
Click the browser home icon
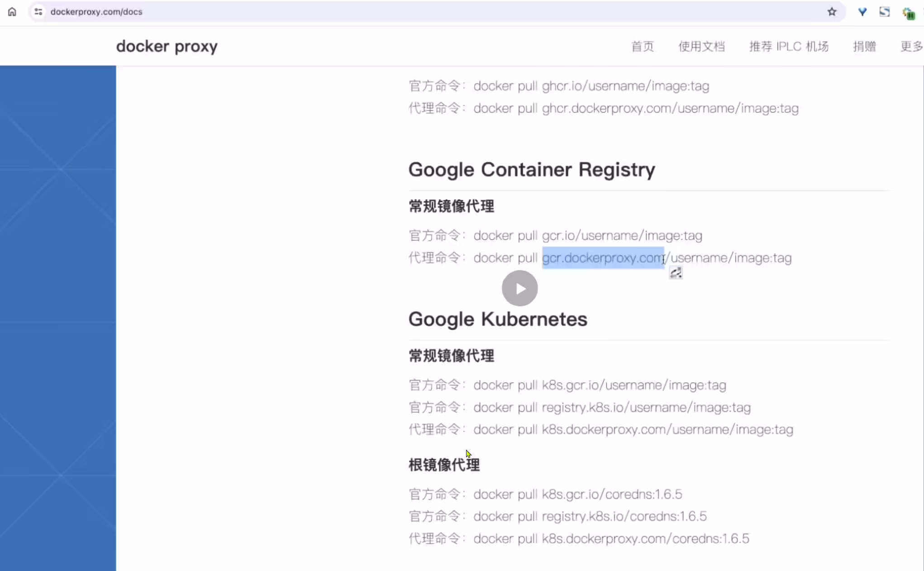click(12, 12)
